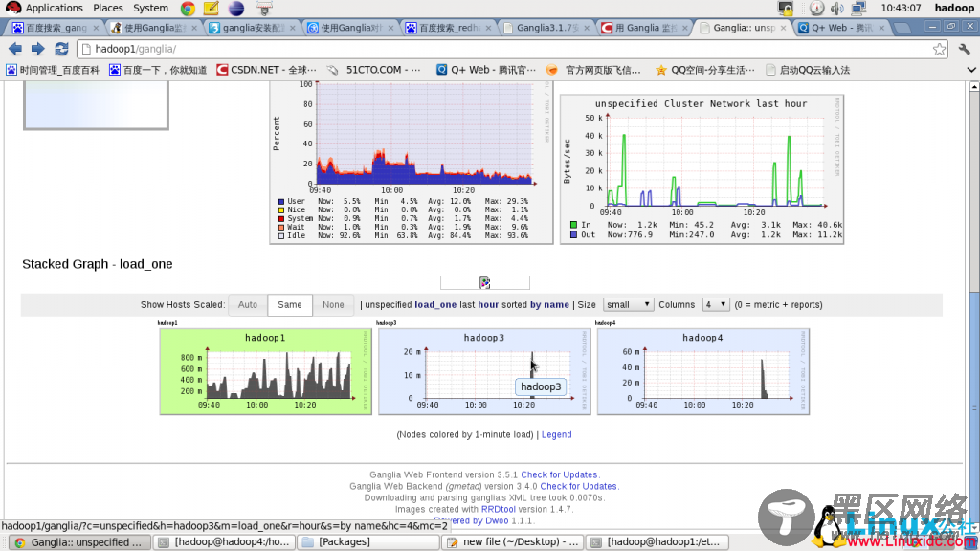Open the Size dropdown showing small
This screenshot has height=551, width=980.
click(628, 305)
